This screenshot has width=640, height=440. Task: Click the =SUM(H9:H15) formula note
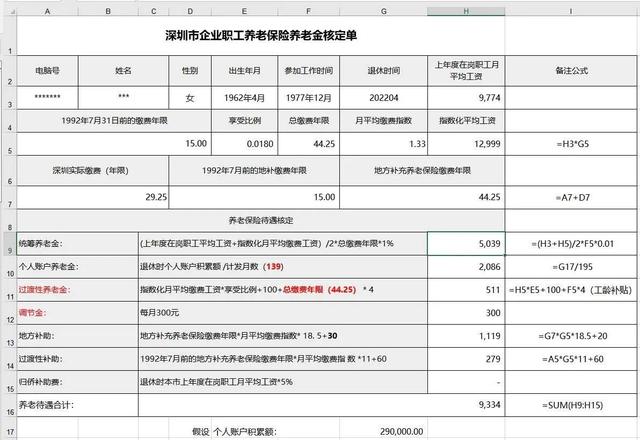(572, 405)
